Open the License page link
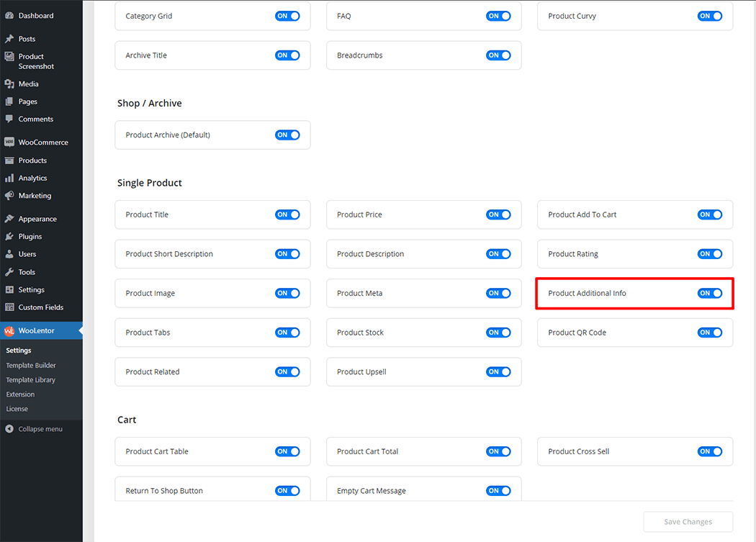This screenshot has height=542, width=756. pos(17,408)
